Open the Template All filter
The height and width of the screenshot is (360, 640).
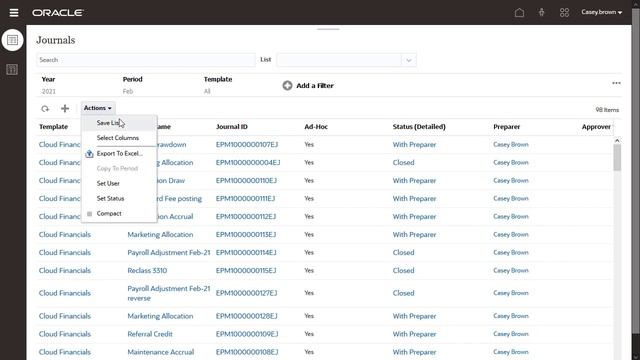(x=218, y=85)
